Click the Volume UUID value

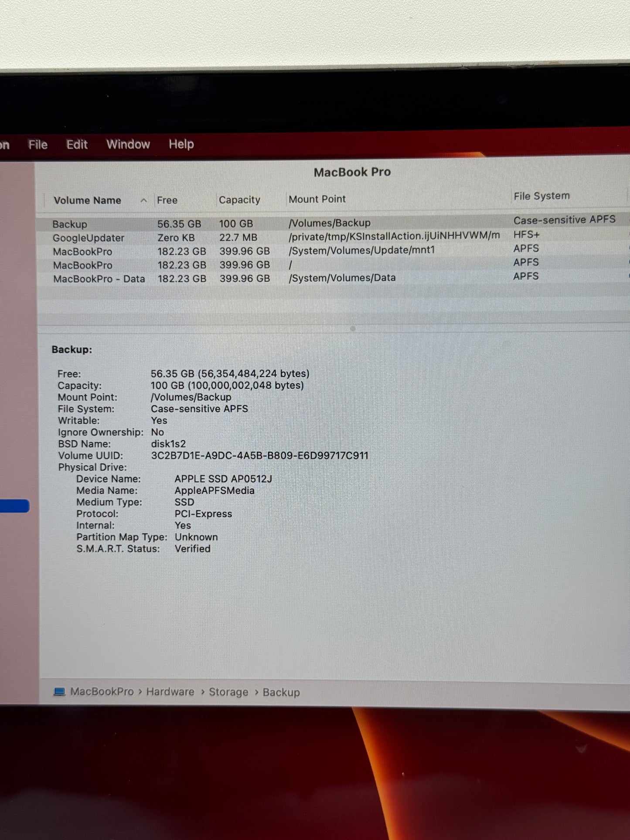tap(259, 456)
